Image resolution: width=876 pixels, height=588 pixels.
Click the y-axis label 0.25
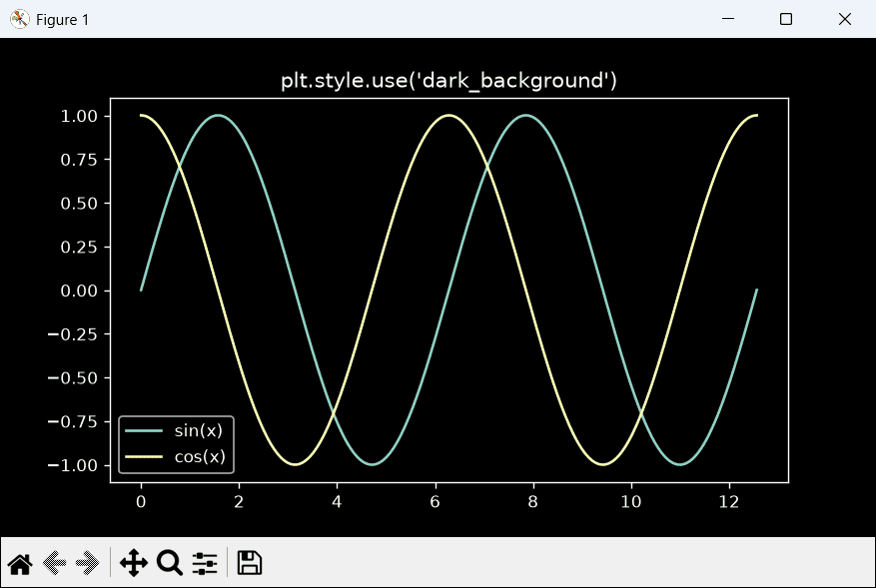(79, 247)
